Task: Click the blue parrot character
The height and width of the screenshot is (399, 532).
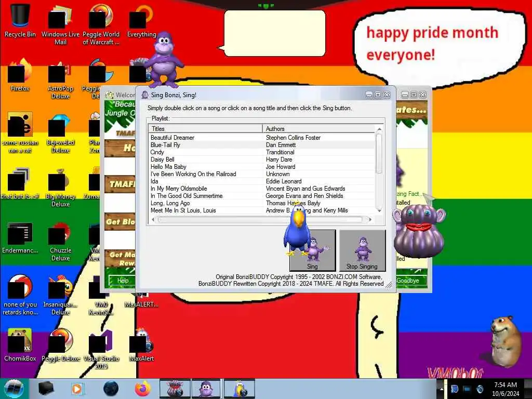Action: click(298, 229)
